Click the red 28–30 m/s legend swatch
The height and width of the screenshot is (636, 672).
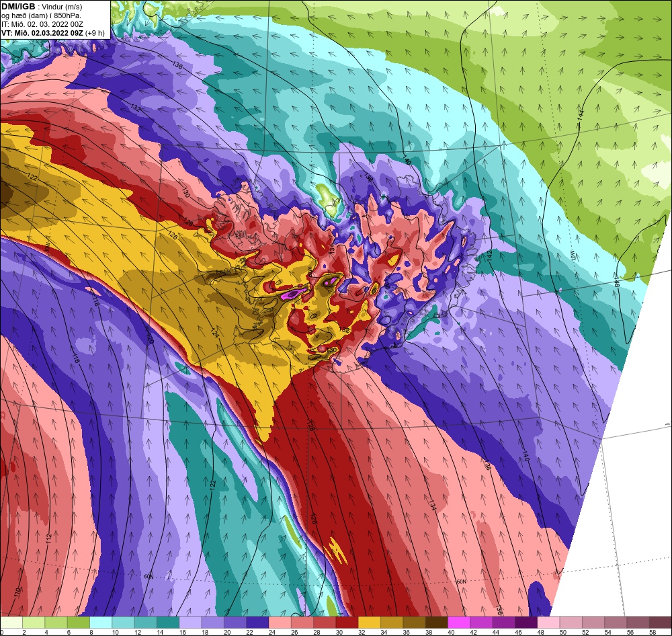325,623
